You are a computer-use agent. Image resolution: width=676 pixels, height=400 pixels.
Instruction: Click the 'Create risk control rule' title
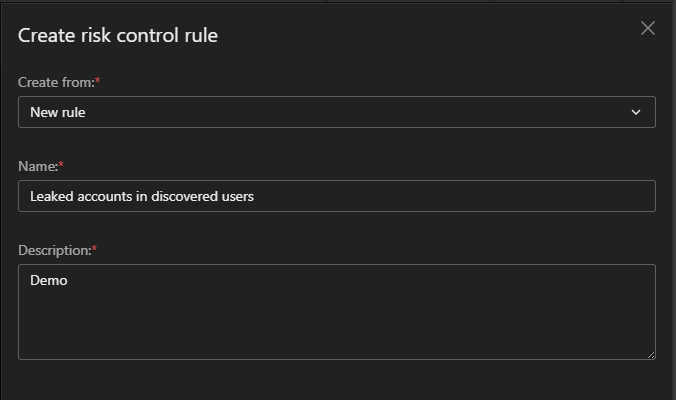coord(118,36)
